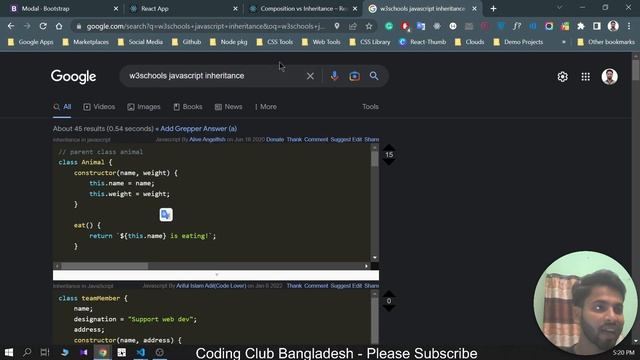The width and height of the screenshot is (640, 360).
Task: Open the Github bookmark folder
Action: (x=186, y=42)
